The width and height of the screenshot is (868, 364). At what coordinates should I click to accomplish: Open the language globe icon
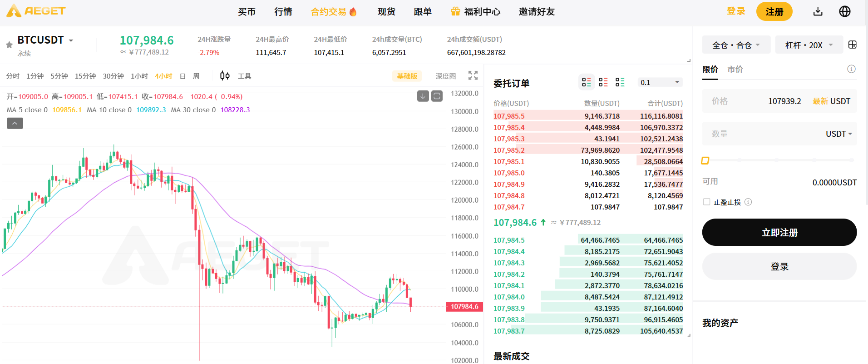pyautogui.click(x=844, y=11)
